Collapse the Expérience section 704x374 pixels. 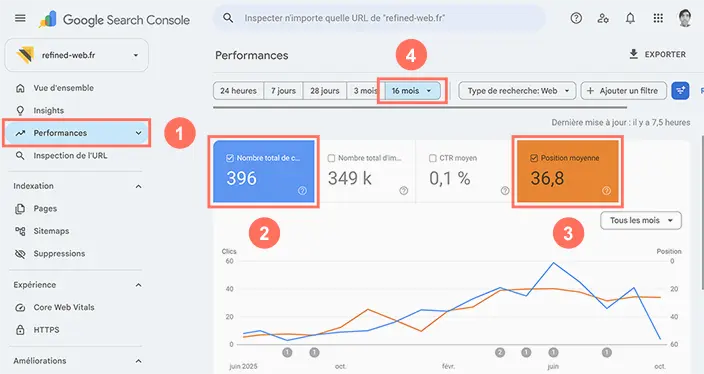pos(138,285)
